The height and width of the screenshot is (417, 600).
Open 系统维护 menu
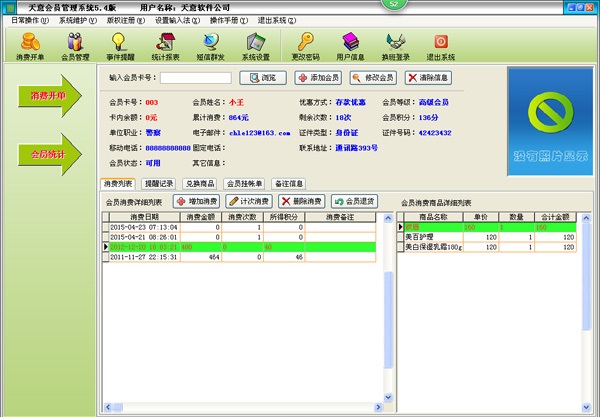pyautogui.click(x=78, y=21)
